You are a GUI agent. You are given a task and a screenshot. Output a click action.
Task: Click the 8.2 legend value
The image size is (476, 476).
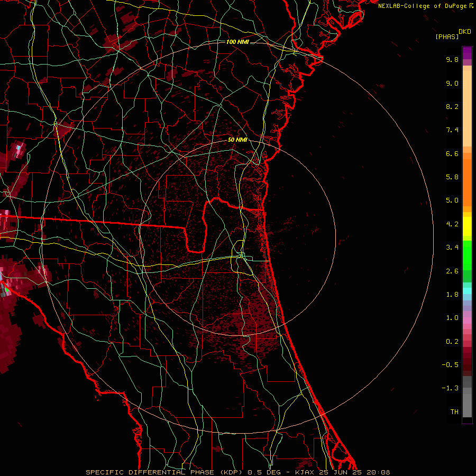click(452, 106)
